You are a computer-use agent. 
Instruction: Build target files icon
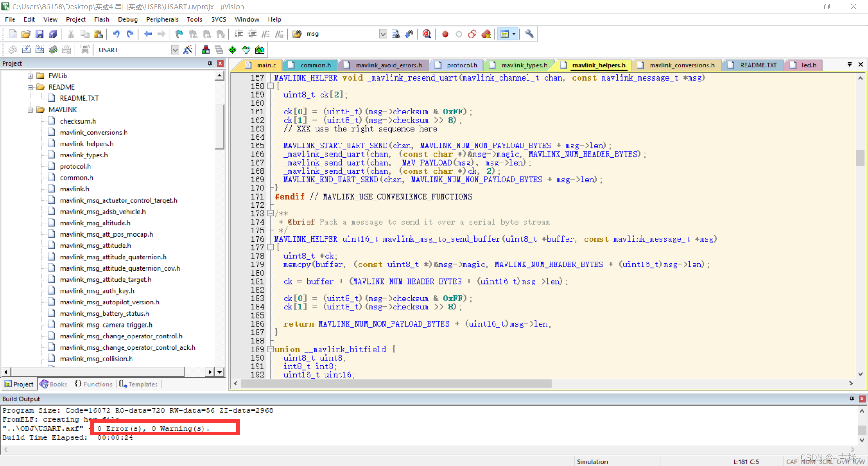click(x=26, y=50)
